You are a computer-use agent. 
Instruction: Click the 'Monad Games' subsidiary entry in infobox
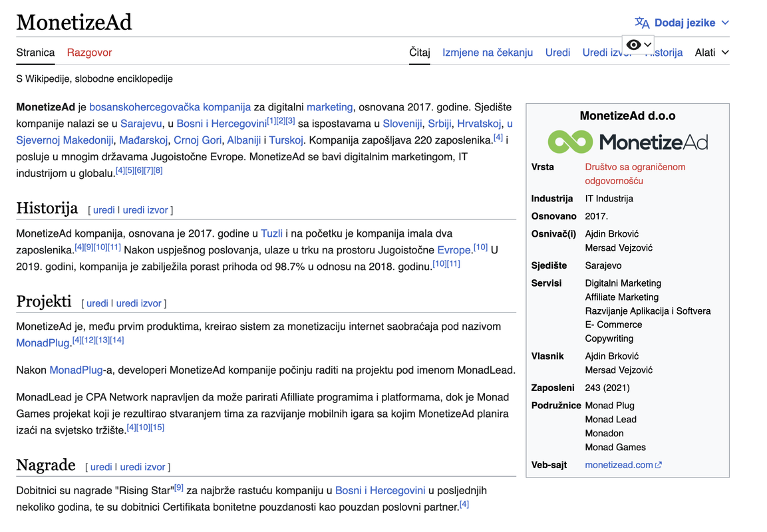(615, 448)
